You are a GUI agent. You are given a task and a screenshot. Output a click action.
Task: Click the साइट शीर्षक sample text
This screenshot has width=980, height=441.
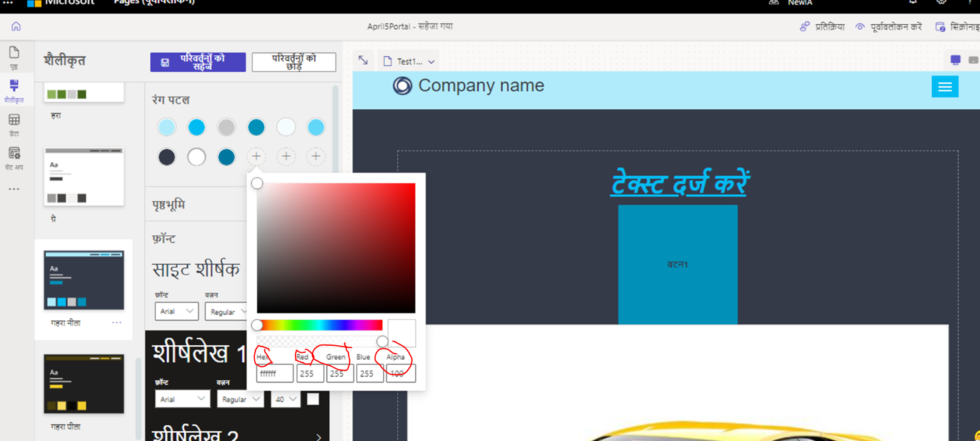click(196, 269)
